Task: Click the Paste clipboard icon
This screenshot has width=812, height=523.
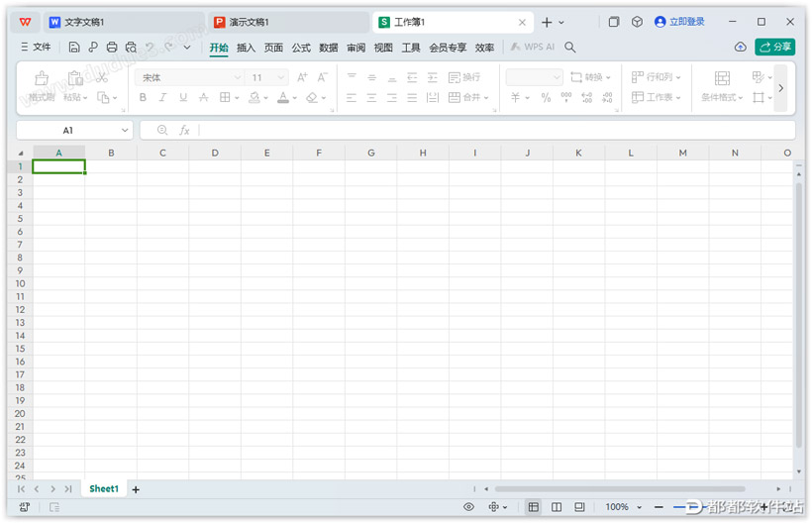Action: pyautogui.click(x=75, y=78)
